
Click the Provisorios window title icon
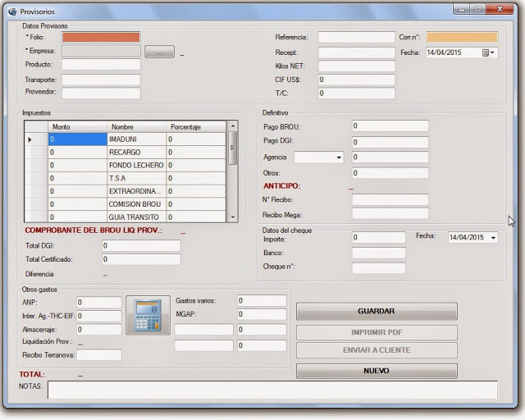pos(11,11)
